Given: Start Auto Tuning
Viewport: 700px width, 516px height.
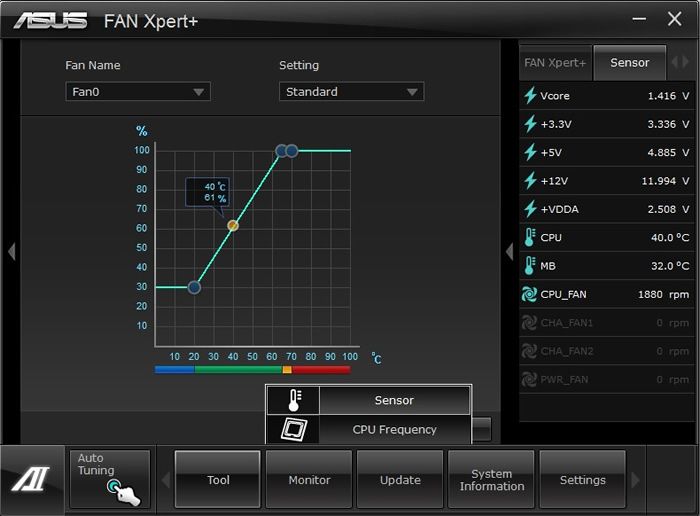Looking at the screenshot, I should [x=110, y=479].
